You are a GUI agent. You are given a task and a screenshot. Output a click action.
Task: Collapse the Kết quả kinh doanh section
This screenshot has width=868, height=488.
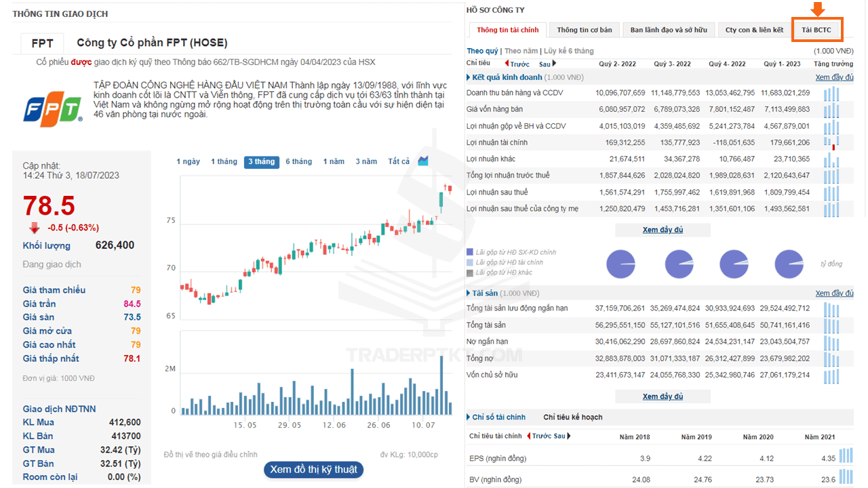469,77
